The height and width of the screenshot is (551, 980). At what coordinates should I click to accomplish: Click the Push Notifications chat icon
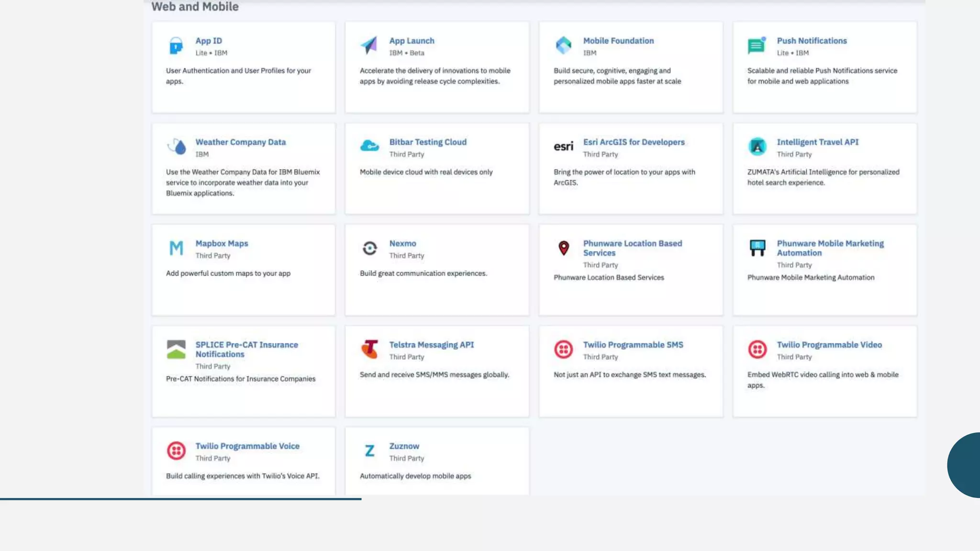[757, 46]
